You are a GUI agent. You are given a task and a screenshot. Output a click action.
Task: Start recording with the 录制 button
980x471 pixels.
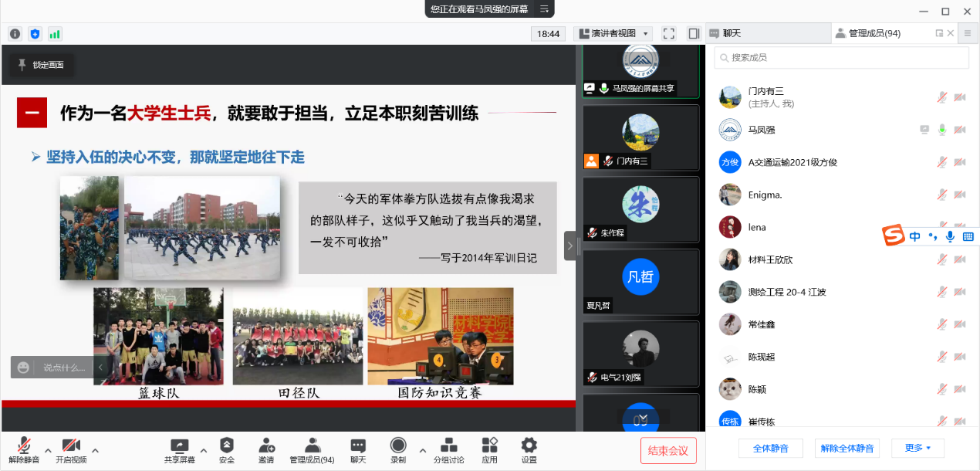[x=398, y=450]
